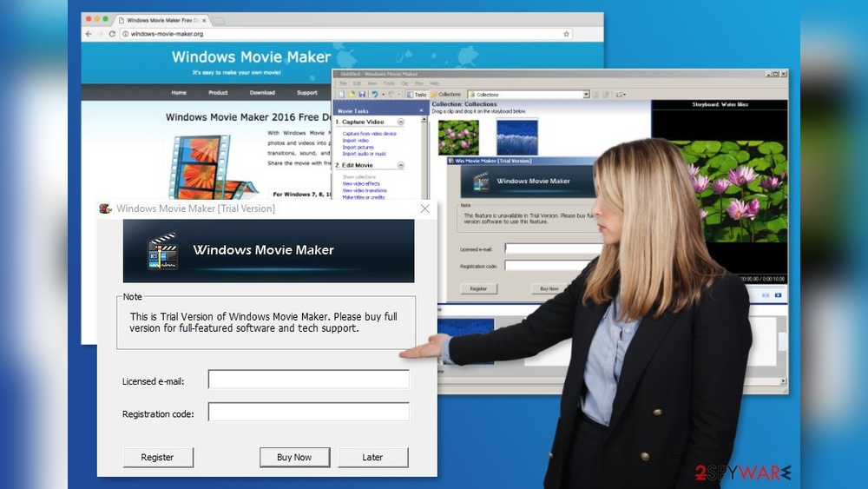
Task: Click the Register button in the front trial dialog
Action: pos(158,458)
